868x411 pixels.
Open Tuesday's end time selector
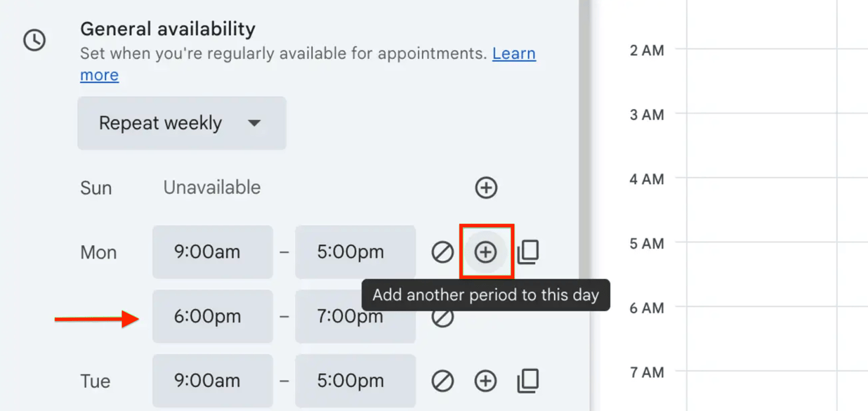click(x=355, y=381)
